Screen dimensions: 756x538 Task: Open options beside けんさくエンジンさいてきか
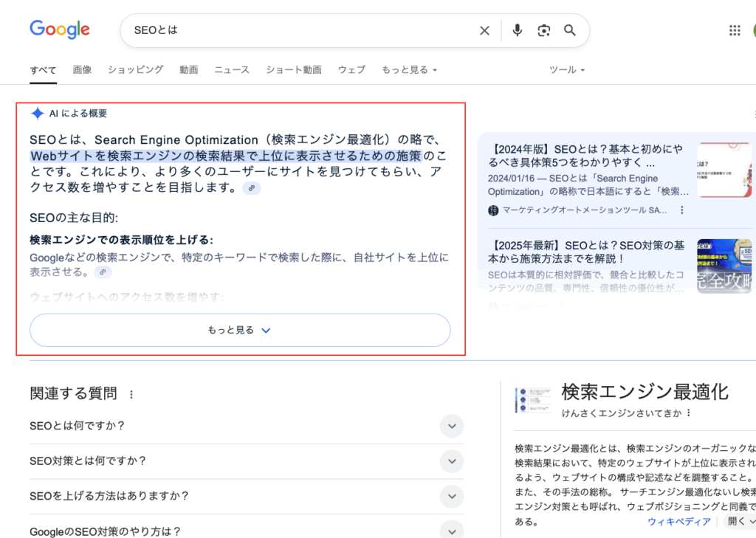coord(689,413)
